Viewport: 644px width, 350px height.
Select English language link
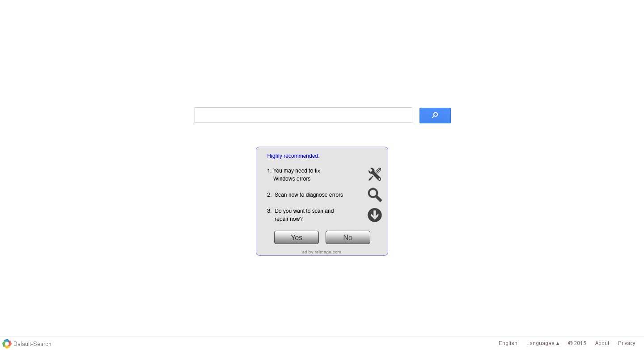508,343
